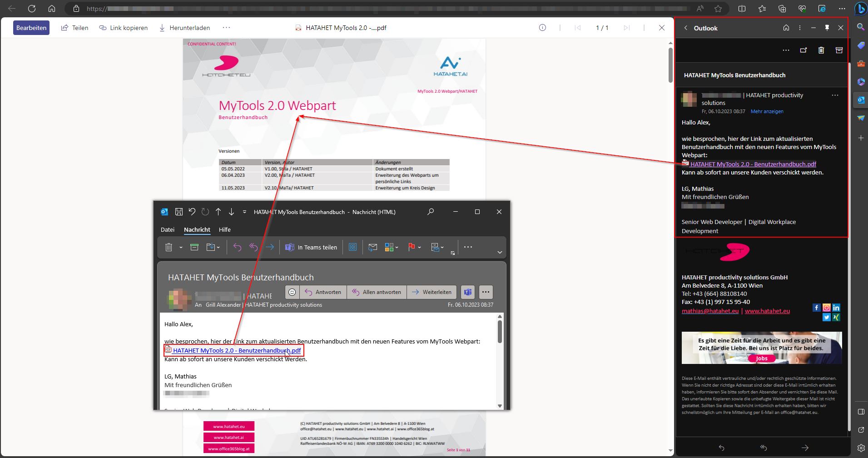Open Drop paper plane sidebar icon
Viewport: 868px width, 458px height.
(x=861, y=118)
